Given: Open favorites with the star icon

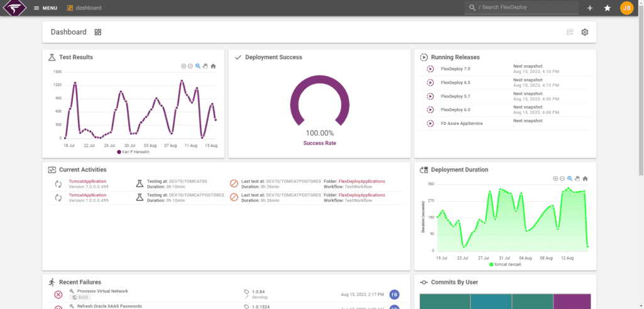Looking at the screenshot, I should [608, 8].
